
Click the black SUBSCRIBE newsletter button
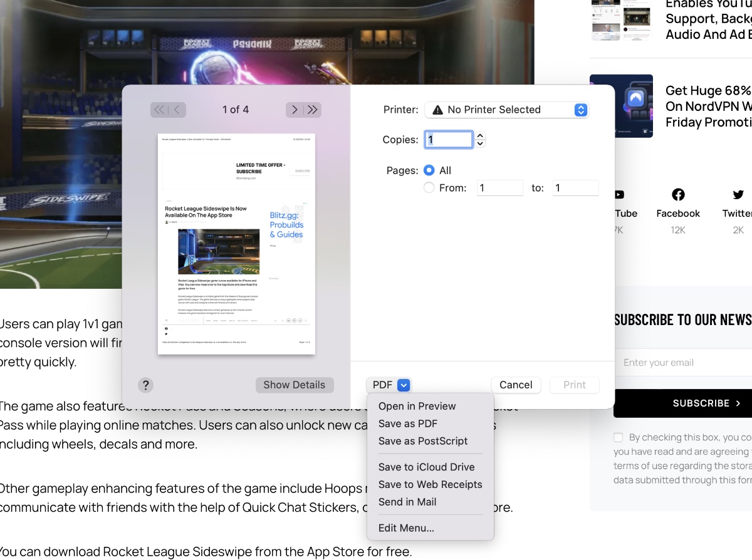click(683, 403)
